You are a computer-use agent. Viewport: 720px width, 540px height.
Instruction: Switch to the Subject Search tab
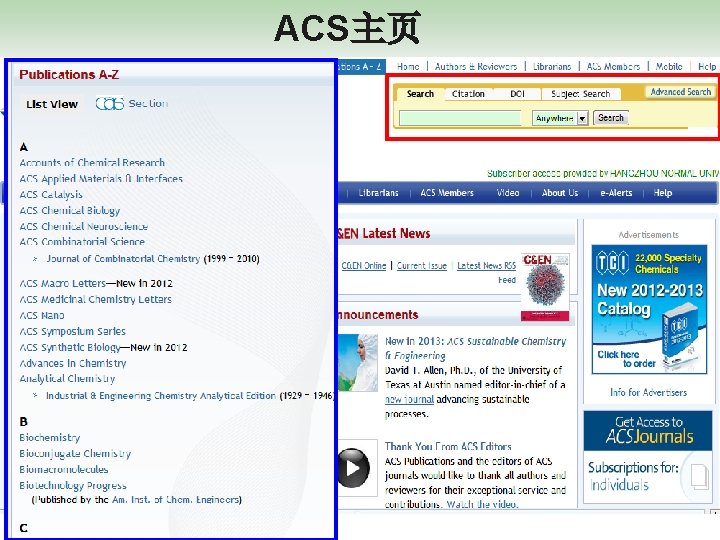point(580,94)
